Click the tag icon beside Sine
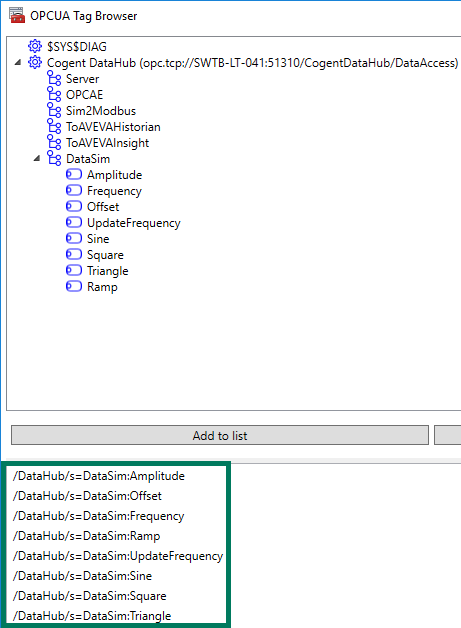Image resolution: width=461 pixels, height=628 pixels. [74, 238]
